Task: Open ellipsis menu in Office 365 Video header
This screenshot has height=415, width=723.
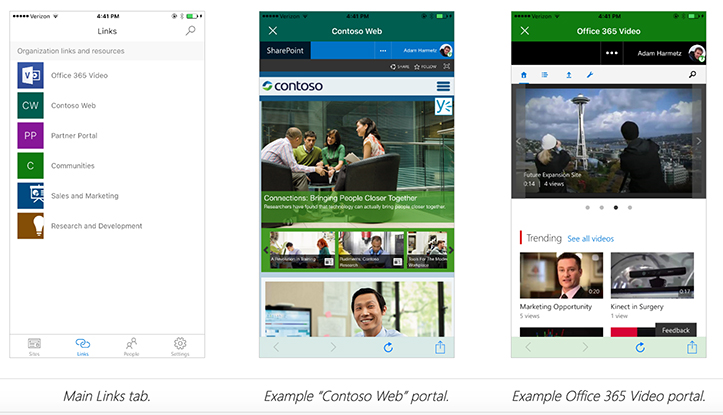Action: click(612, 53)
